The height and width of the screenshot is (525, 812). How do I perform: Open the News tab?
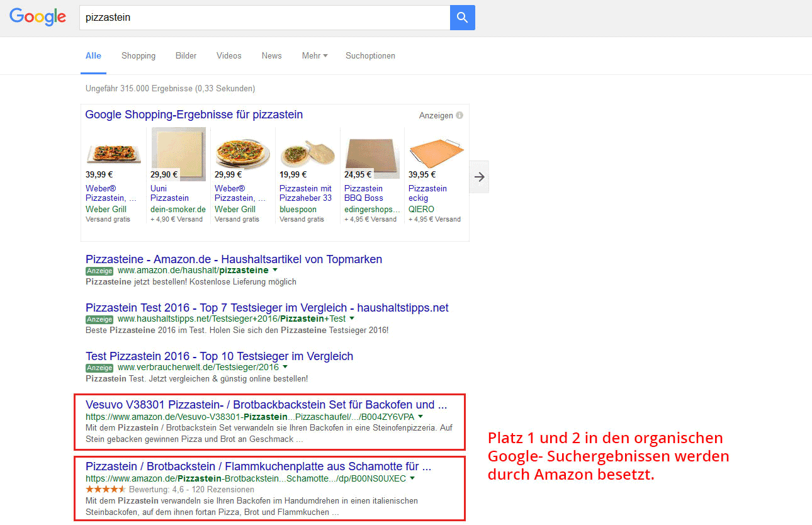click(x=272, y=55)
